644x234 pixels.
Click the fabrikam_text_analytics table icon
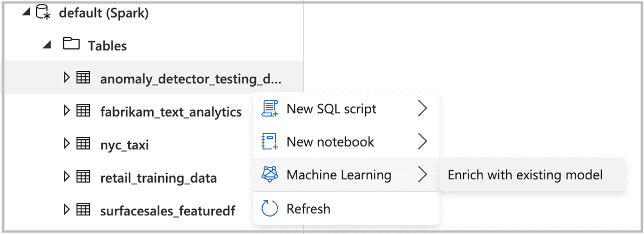pos(84,111)
